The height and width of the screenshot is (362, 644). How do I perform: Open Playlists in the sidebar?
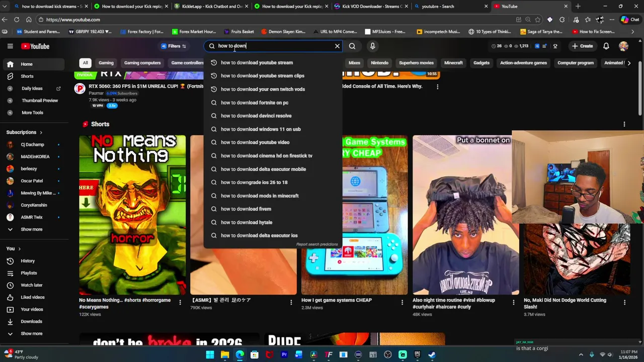pyautogui.click(x=34, y=273)
